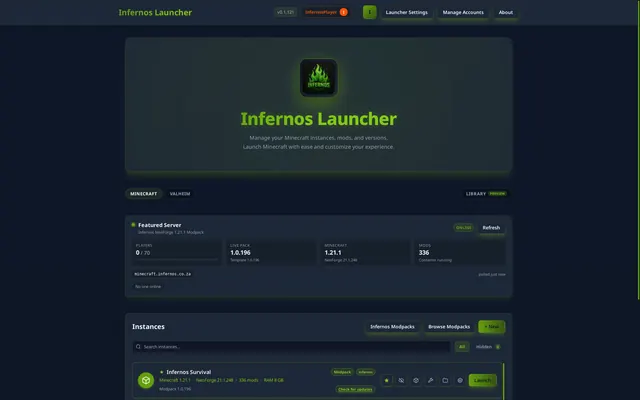The width and height of the screenshot is (640, 400).
Task: Select the All instances filter
Action: pyautogui.click(x=462, y=347)
